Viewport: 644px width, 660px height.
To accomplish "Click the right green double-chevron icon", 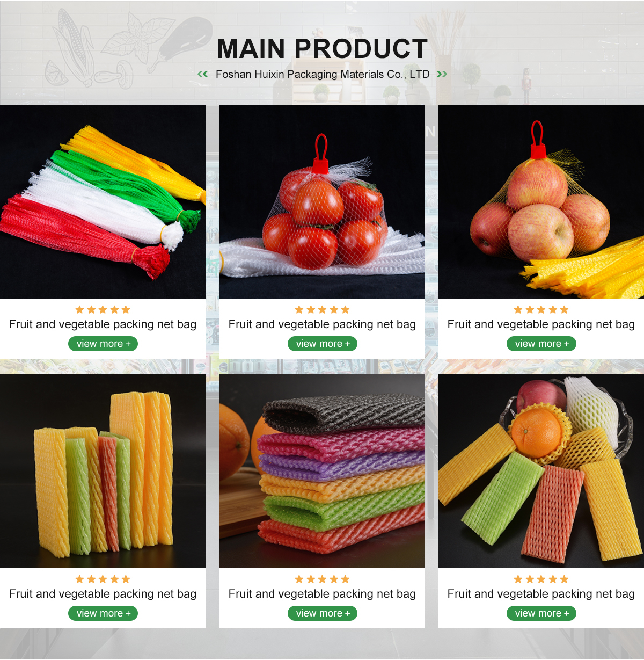I will click(x=442, y=74).
